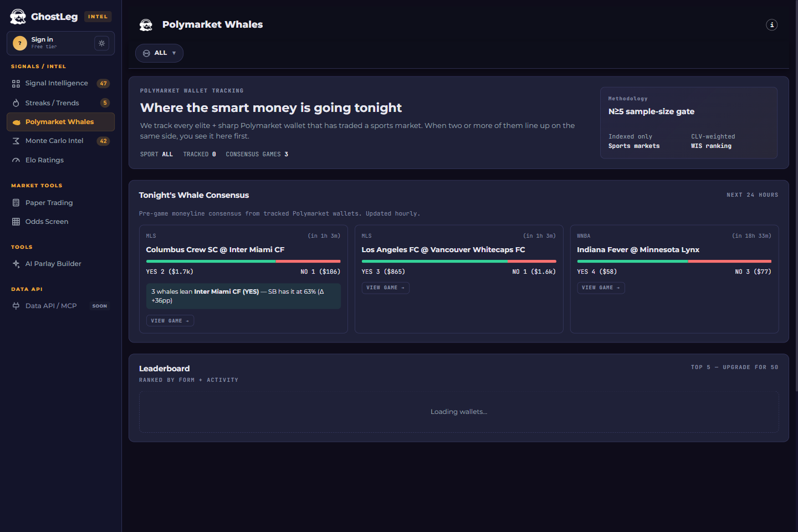The image size is (798, 532).
Task: Open AI Parlay Builder
Action: [x=60, y=264]
